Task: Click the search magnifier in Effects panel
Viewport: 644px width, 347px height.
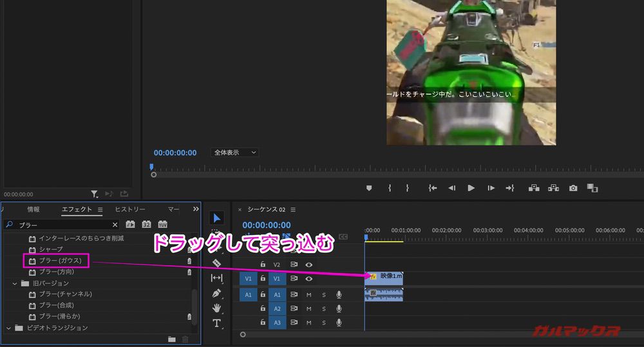Action: 9,225
